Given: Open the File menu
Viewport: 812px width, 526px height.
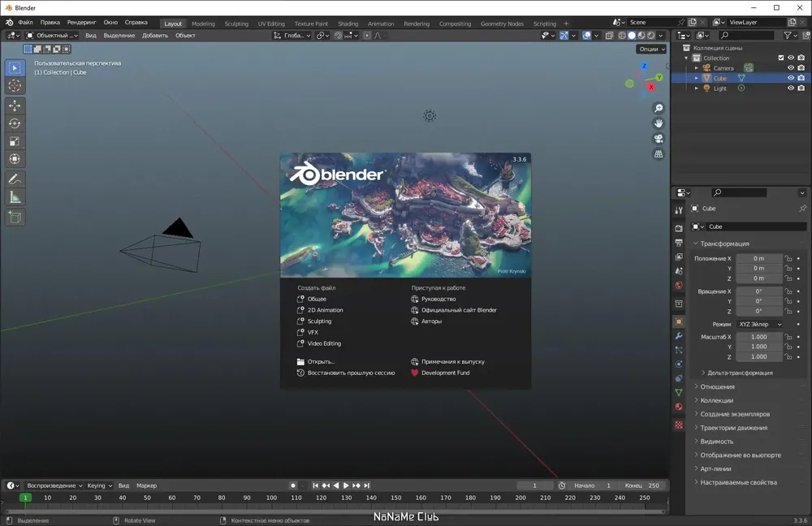Looking at the screenshot, I should coord(25,22).
